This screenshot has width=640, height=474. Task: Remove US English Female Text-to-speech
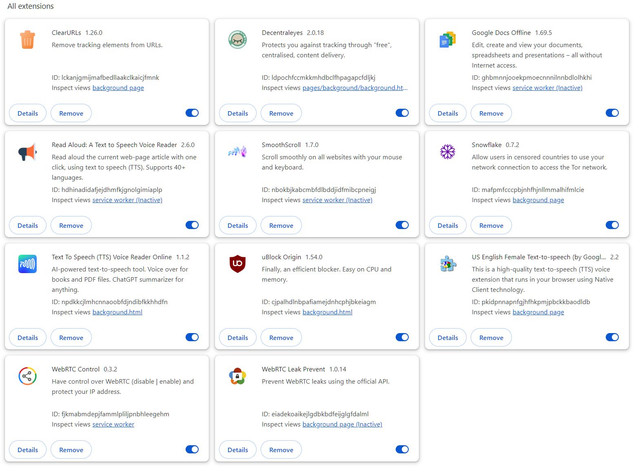point(491,338)
